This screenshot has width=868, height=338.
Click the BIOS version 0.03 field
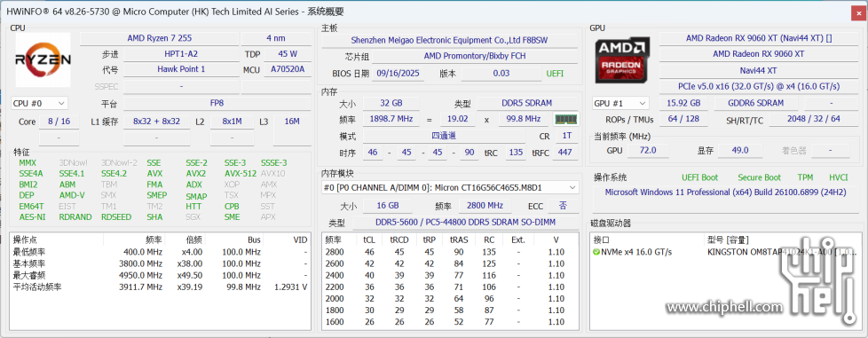pyautogui.click(x=501, y=73)
